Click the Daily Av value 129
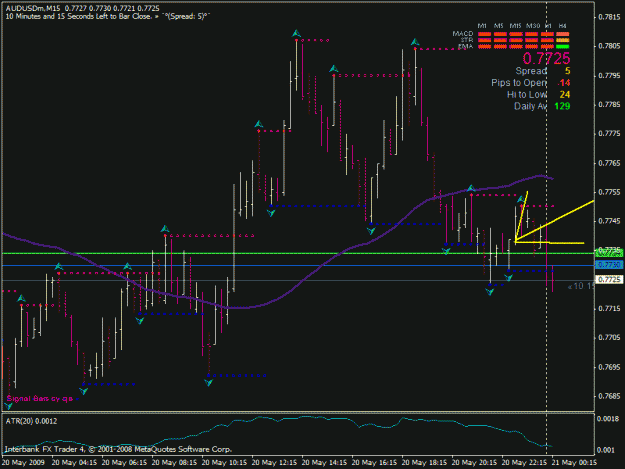Viewport: 625px width, 469px height. (x=562, y=106)
